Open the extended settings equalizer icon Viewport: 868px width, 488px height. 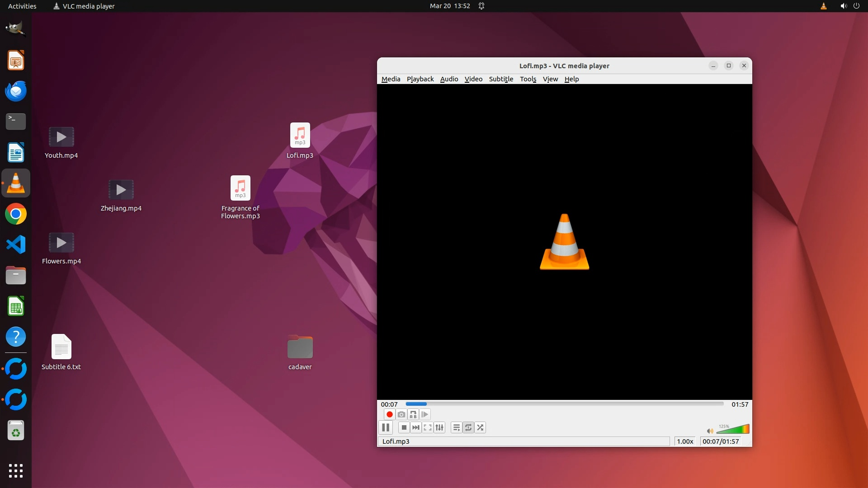[439, 427]
